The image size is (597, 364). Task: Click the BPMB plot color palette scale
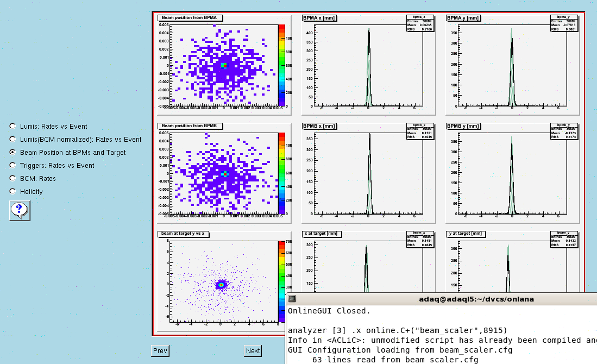(281, 173)
